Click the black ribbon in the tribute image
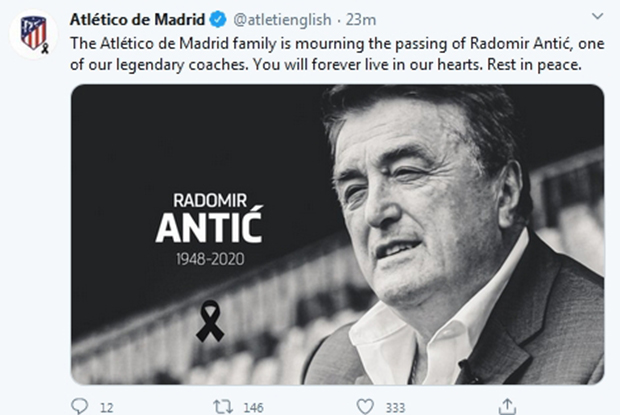Image resolution: width=620 pixels, height=415 pixels. click(x=210, y=322)
